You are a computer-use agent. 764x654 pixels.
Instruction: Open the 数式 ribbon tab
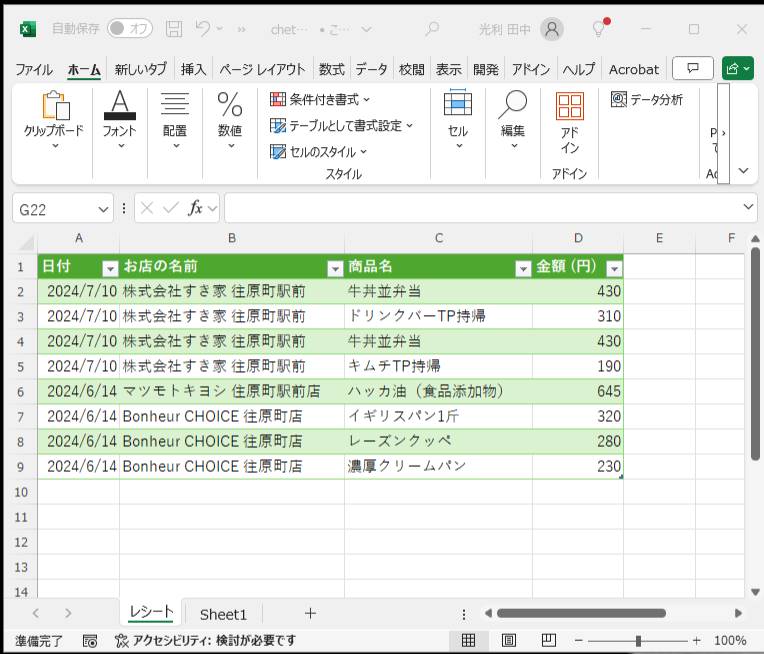(x=332, y=70)
